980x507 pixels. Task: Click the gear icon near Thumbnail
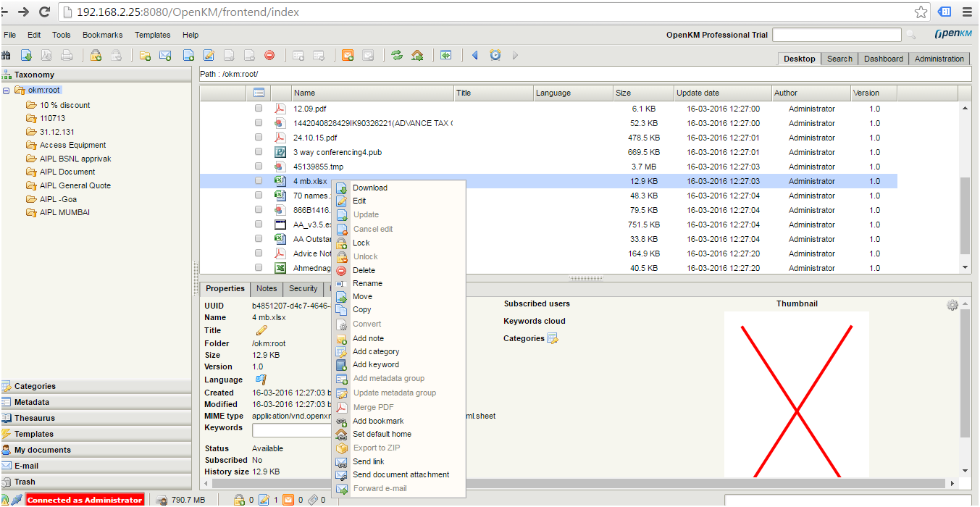pos(952,306)
